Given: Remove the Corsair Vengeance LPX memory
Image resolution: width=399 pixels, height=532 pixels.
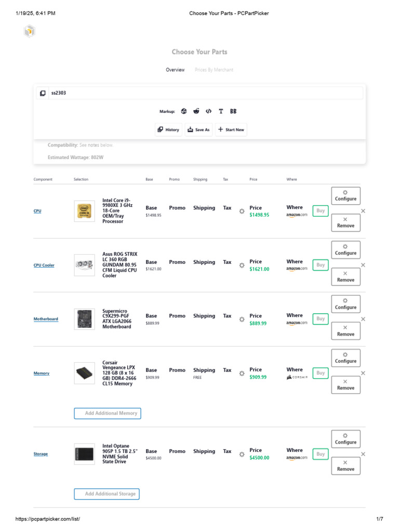Looking at the screenshot, I should click(345, 385).
